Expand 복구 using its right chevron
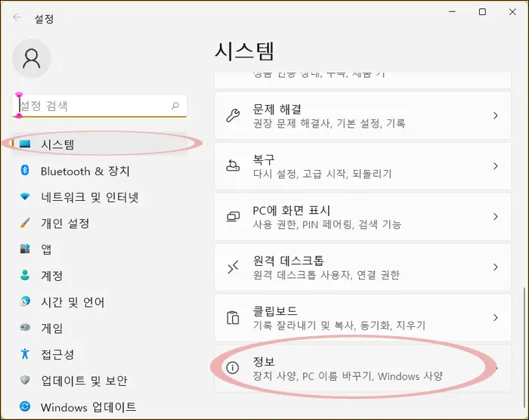 click(x=495, y=166)
